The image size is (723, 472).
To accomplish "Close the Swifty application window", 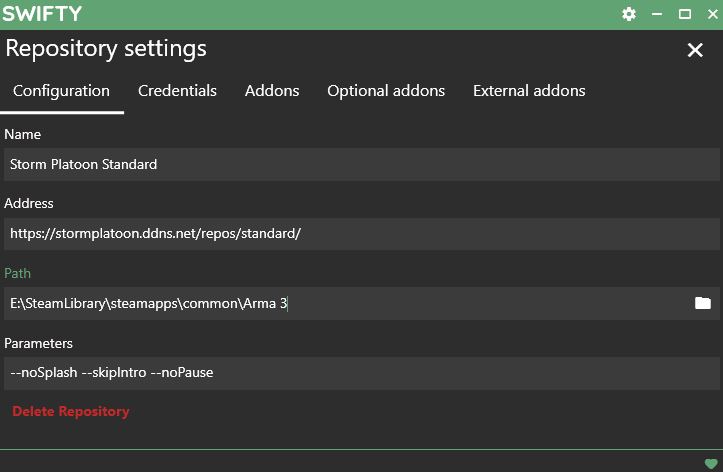I will click(710, 14).
